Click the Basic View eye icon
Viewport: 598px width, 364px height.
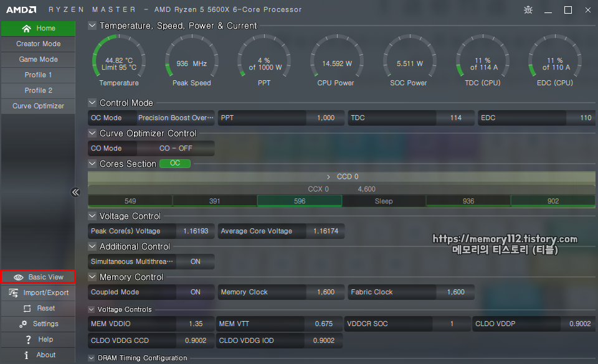click(18, 278)
